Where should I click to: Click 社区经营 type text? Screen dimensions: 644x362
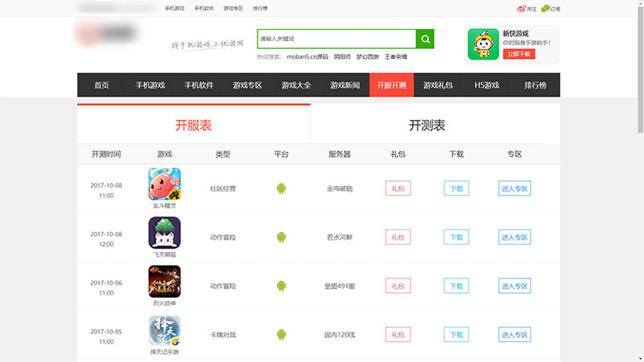[223, 189]
